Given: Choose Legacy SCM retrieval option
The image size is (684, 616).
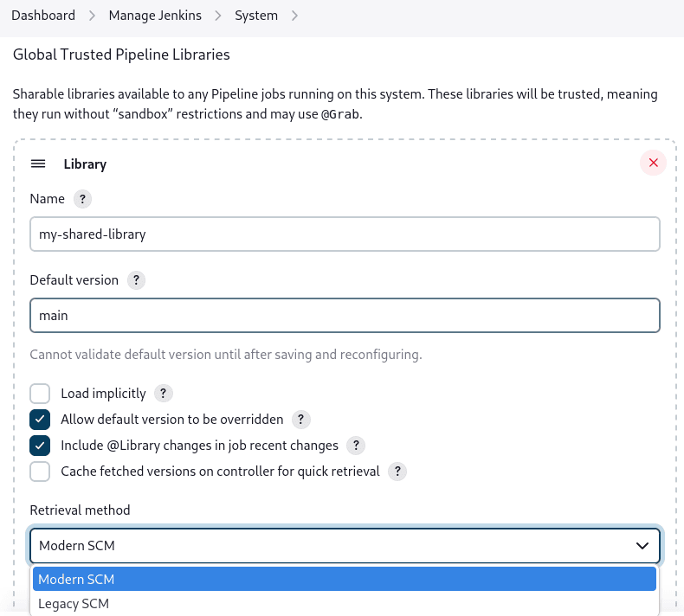Looking at the screenshot, I should [x=74, y=604].
